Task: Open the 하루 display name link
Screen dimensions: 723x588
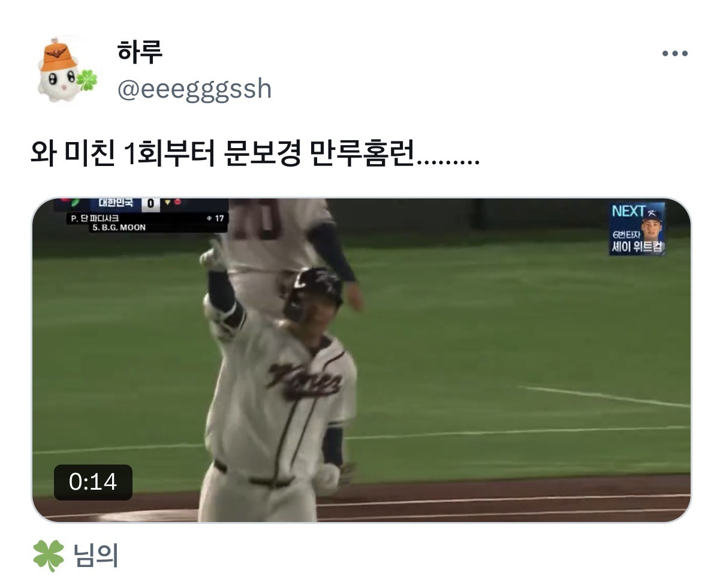Action: coord(140,52)
